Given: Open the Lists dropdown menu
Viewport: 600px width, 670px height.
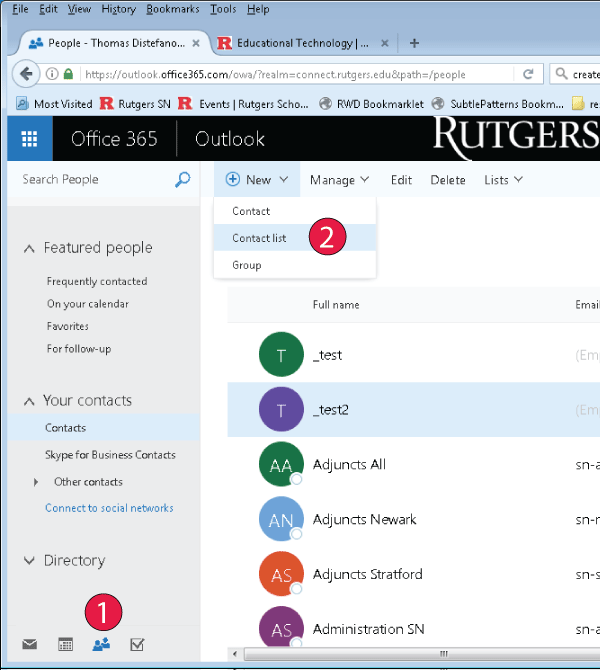Looking at the screenshot, I should pyautogui.click(x=503, y=180).
